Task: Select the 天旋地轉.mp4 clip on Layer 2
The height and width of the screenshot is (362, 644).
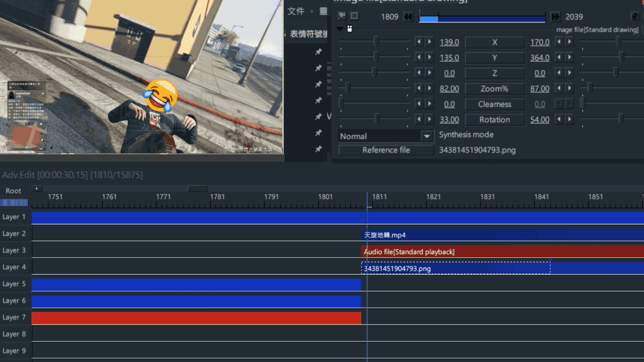Action: point(503,235)
